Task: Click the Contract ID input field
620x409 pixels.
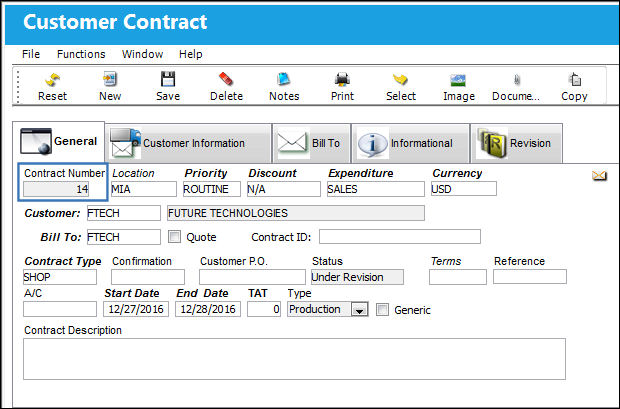Action: 400,237
